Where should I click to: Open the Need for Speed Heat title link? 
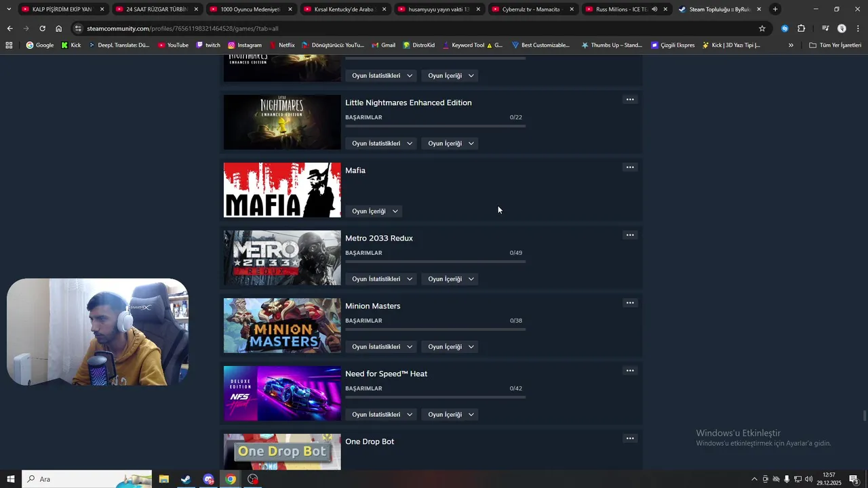386,374
